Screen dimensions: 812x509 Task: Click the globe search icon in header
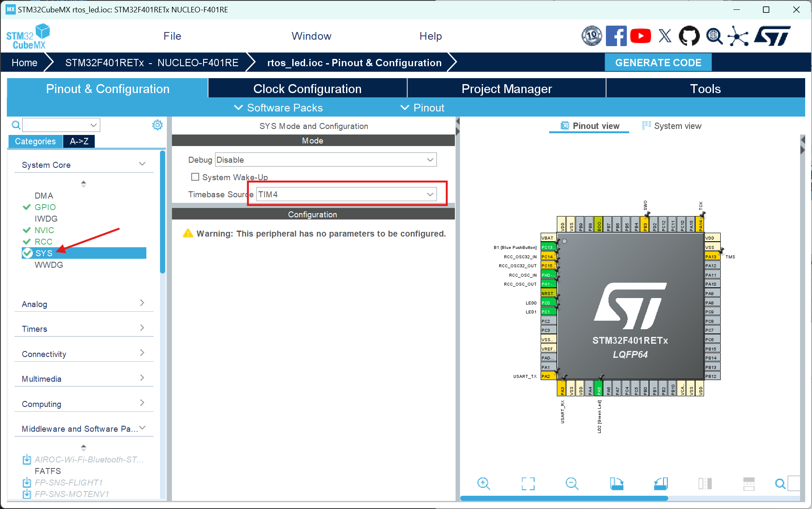(714, 36)
